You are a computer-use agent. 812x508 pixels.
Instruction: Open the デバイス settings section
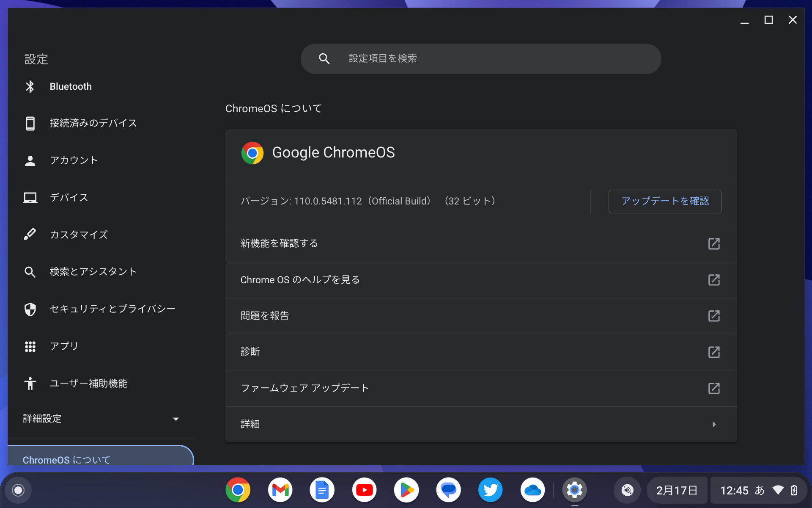click(69, 197)
